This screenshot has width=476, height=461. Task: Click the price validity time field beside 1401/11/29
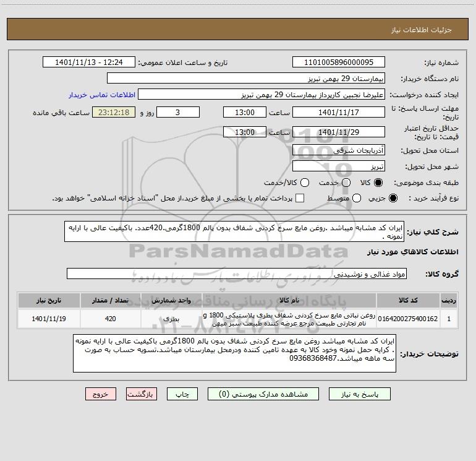pos(245,132)
